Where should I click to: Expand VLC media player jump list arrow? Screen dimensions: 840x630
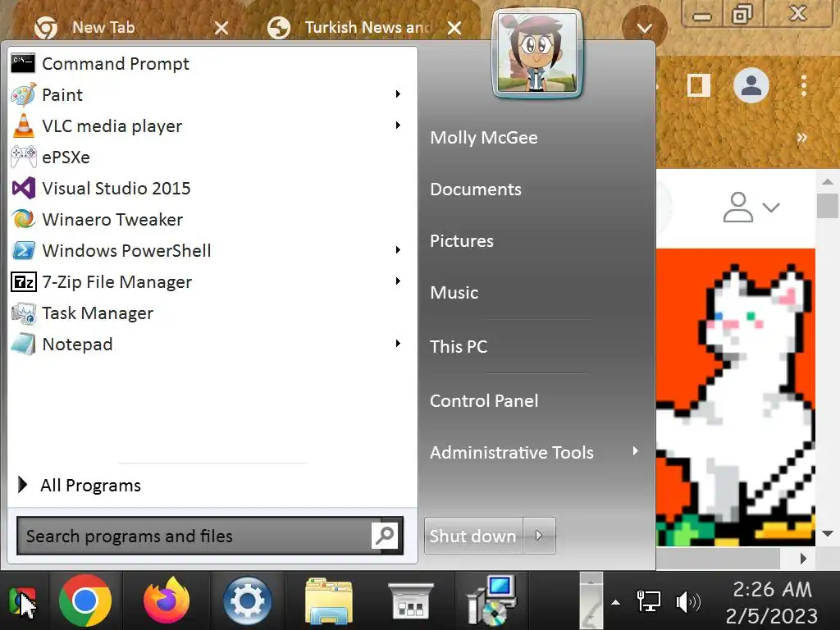point(398,126)
